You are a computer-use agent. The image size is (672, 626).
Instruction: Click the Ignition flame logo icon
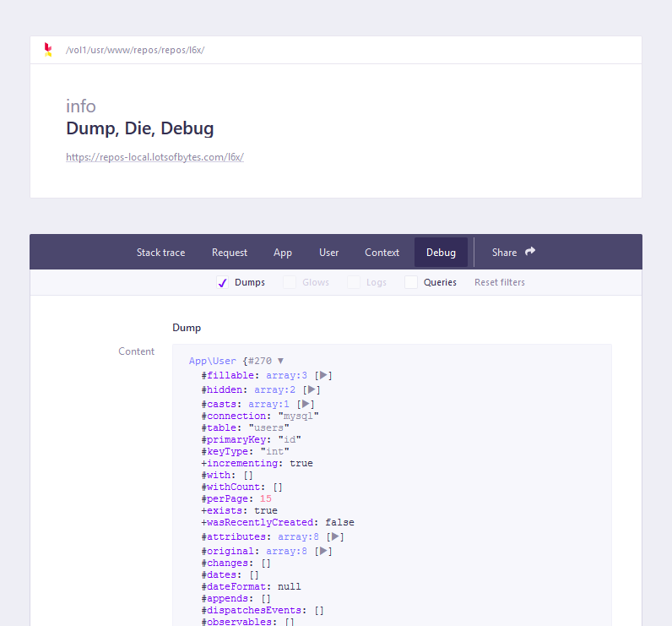click(x=48, y=50)
